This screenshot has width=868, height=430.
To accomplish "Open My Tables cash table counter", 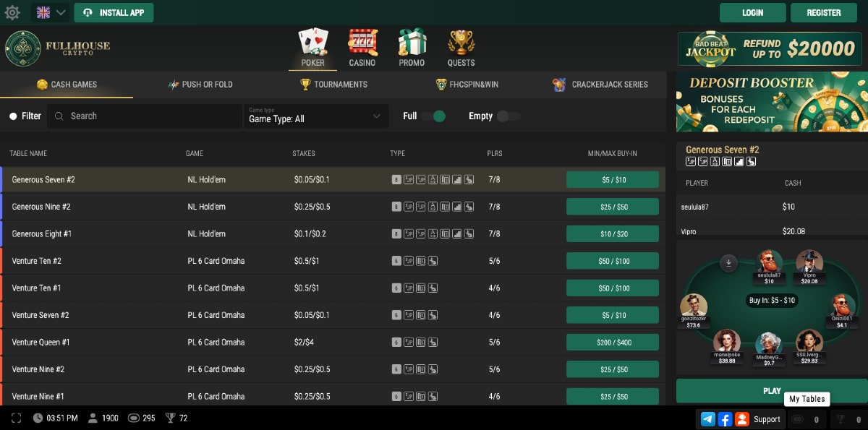I will tap(805, 419).
